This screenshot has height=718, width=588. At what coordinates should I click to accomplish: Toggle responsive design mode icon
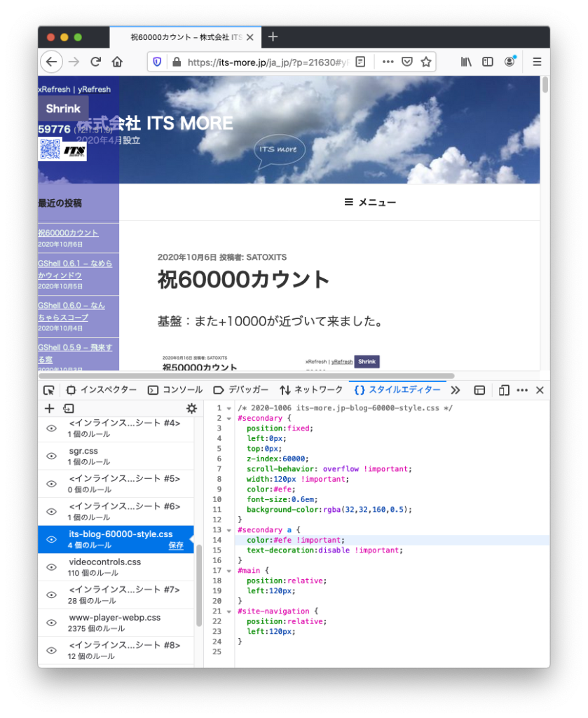tap(503, 391)
